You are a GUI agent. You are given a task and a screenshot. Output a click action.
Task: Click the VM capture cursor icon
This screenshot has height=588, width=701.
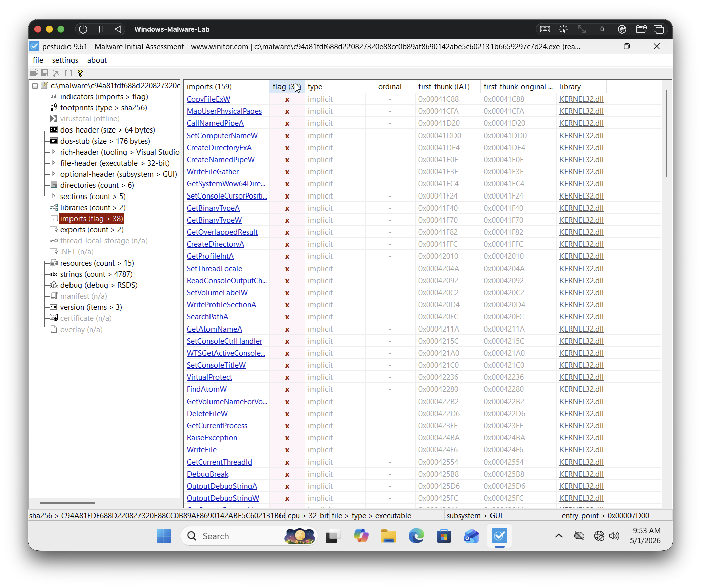point(564,29)
